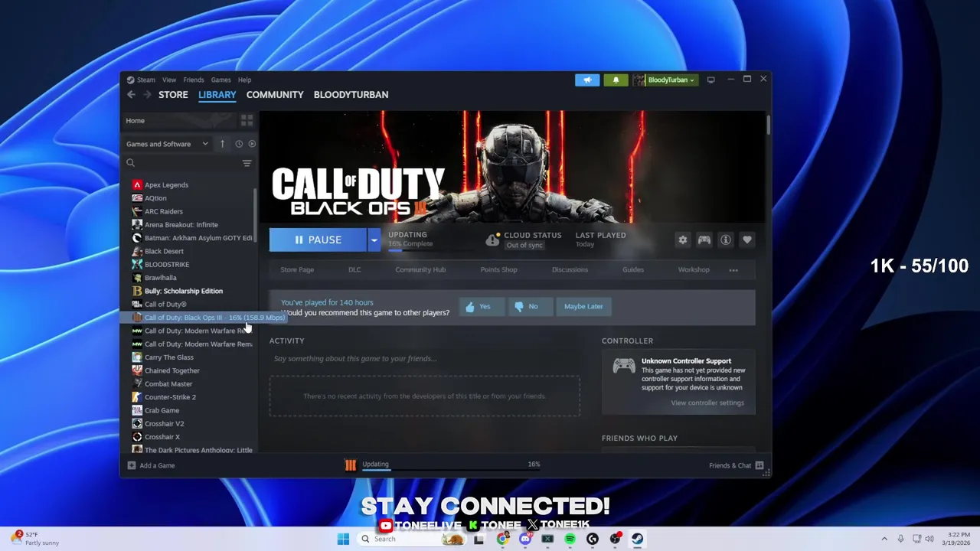Click the library search field
The width and height of the screenshot is (980, 551).
(x=184, y=163)
